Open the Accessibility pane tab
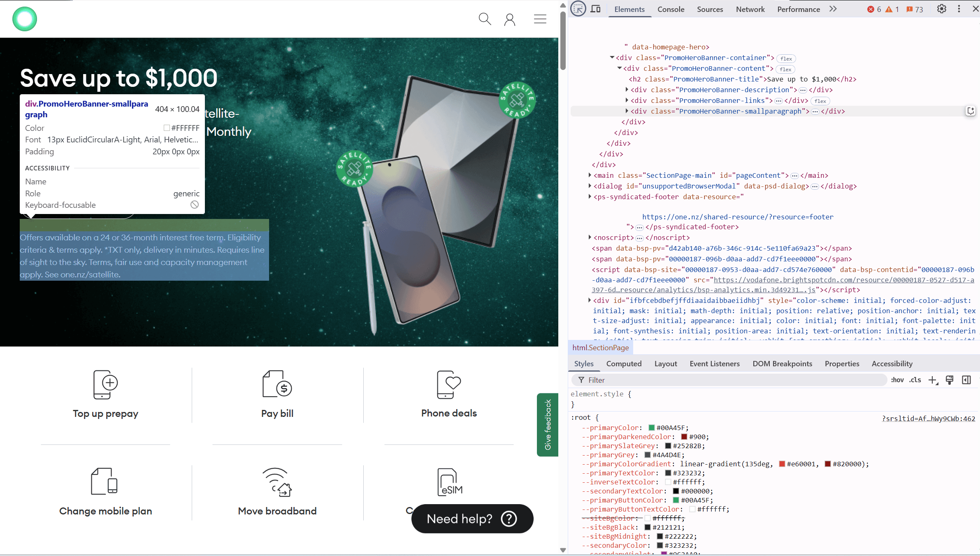The width and height of the screenshot is (980, 556). pos(892,364)
